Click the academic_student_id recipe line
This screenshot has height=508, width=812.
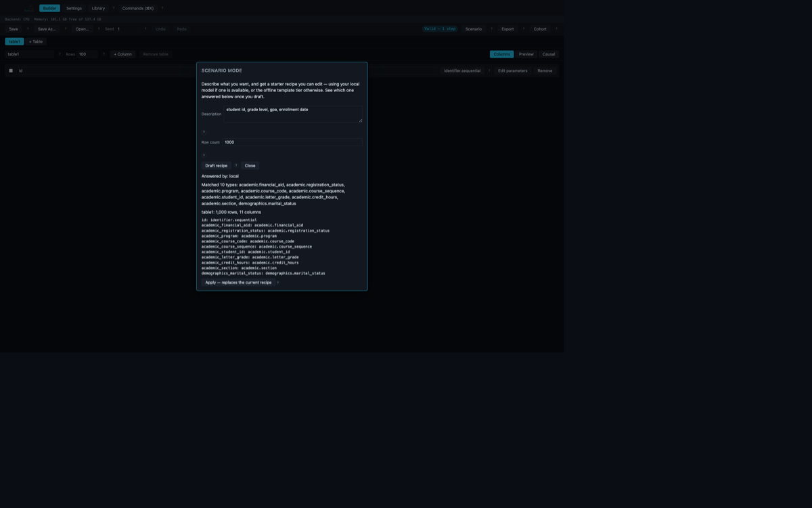click(246, 252)
